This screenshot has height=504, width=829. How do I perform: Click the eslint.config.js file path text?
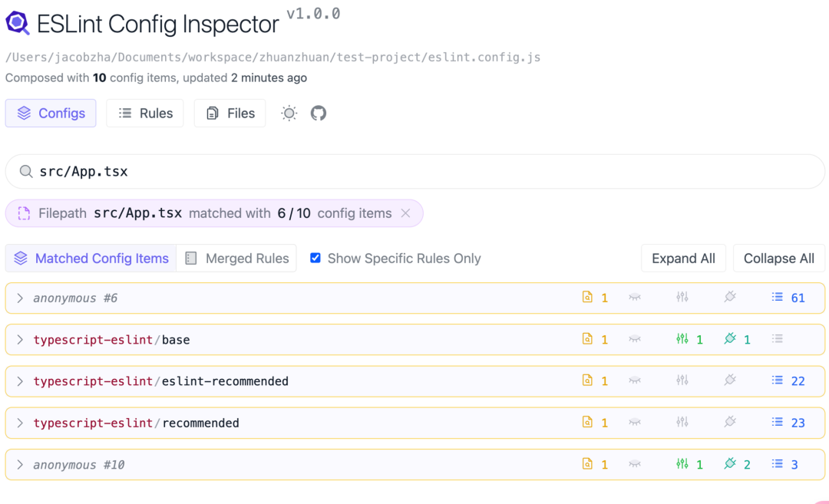272,57
